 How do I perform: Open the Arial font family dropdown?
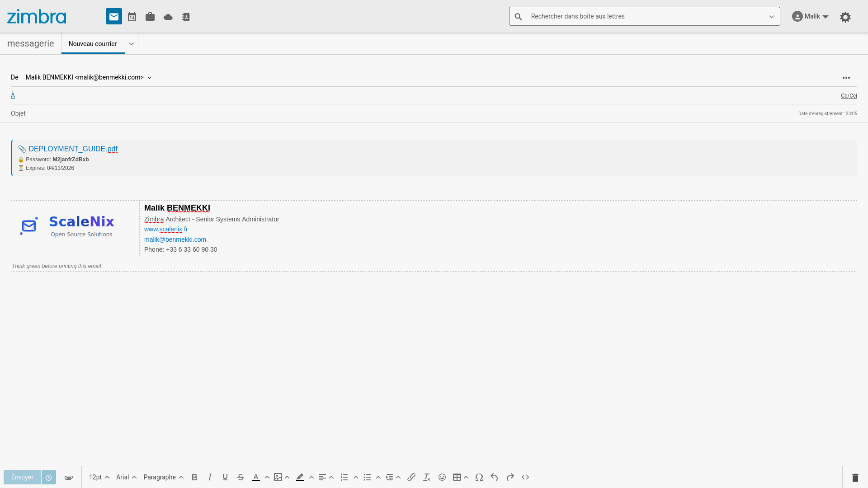126,477
